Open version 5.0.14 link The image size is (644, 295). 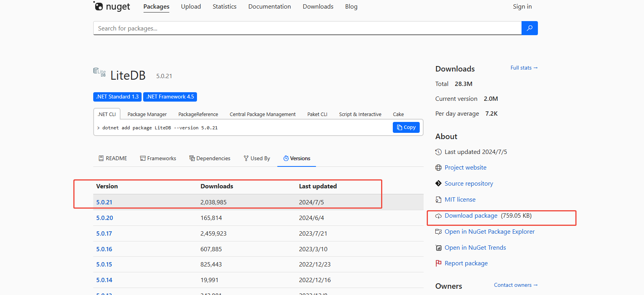pyautogui.click(x=104, y=280)
